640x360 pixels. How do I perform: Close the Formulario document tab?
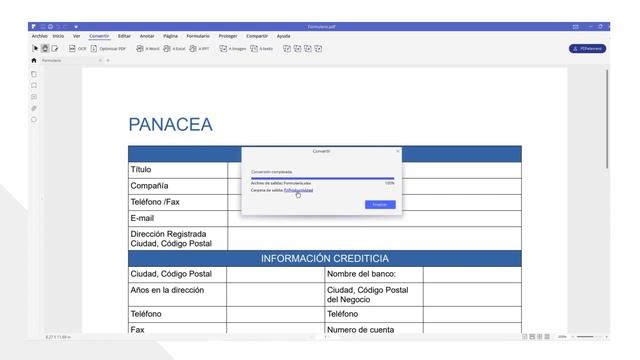[100, 60]
